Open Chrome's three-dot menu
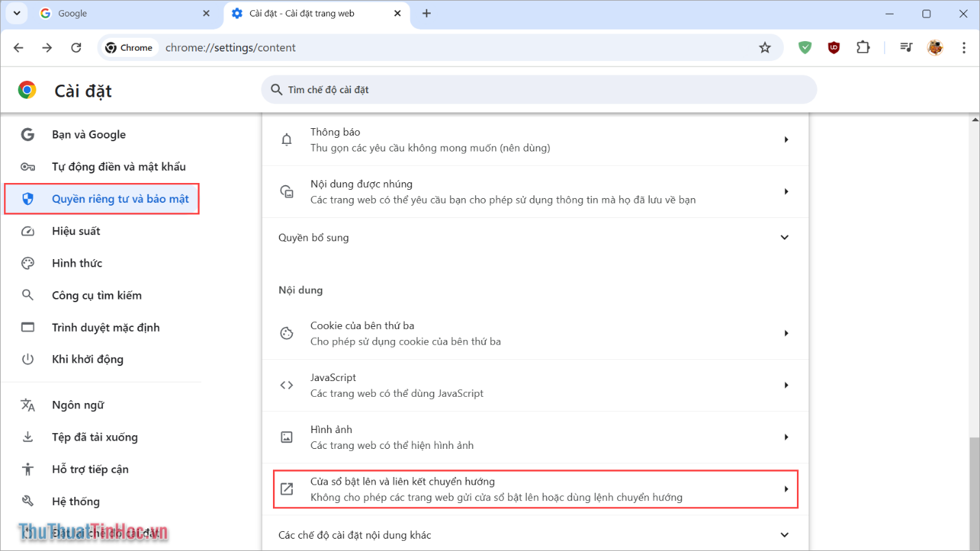This screenshot has height=551, width=980. point(964,48)
